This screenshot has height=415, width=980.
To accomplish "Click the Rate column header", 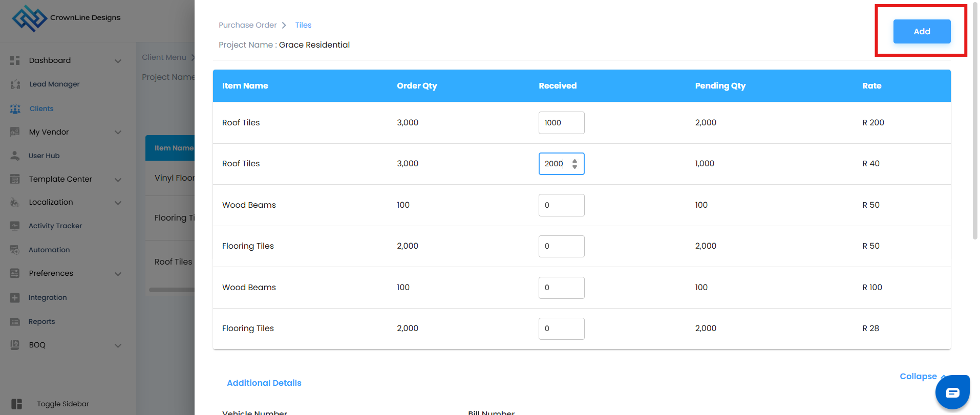I will click(871, 86).
